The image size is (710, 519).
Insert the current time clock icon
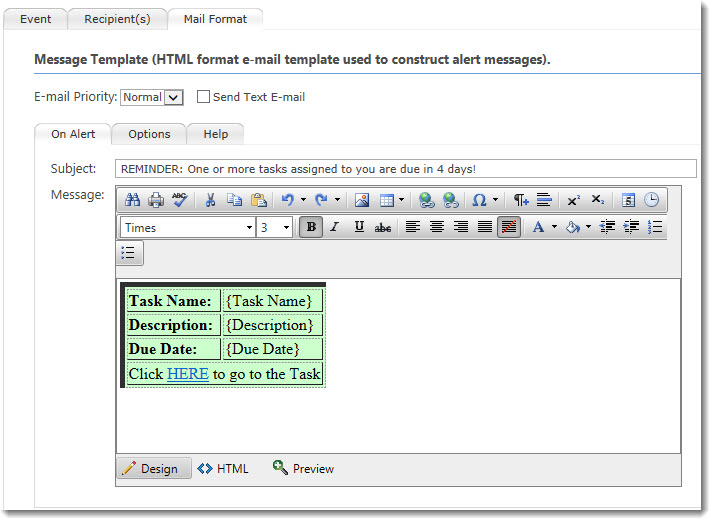652,200
